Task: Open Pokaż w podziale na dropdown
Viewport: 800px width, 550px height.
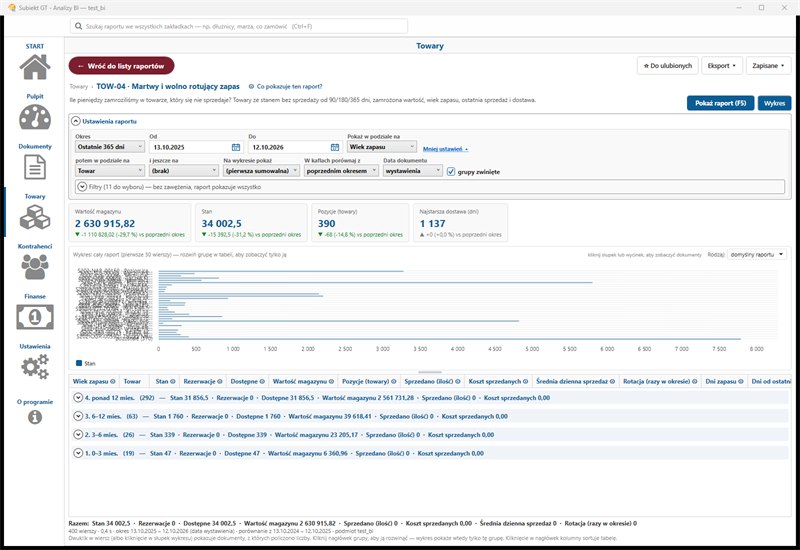Action: (382, 147)
